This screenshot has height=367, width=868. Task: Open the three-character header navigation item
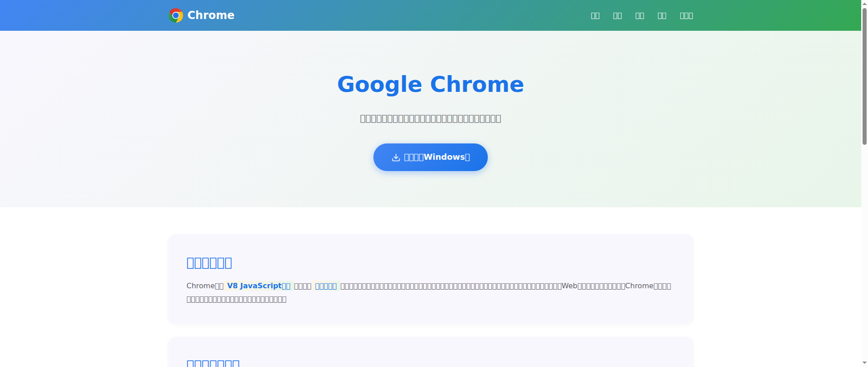pyautogui.click(x=686, y=16)
